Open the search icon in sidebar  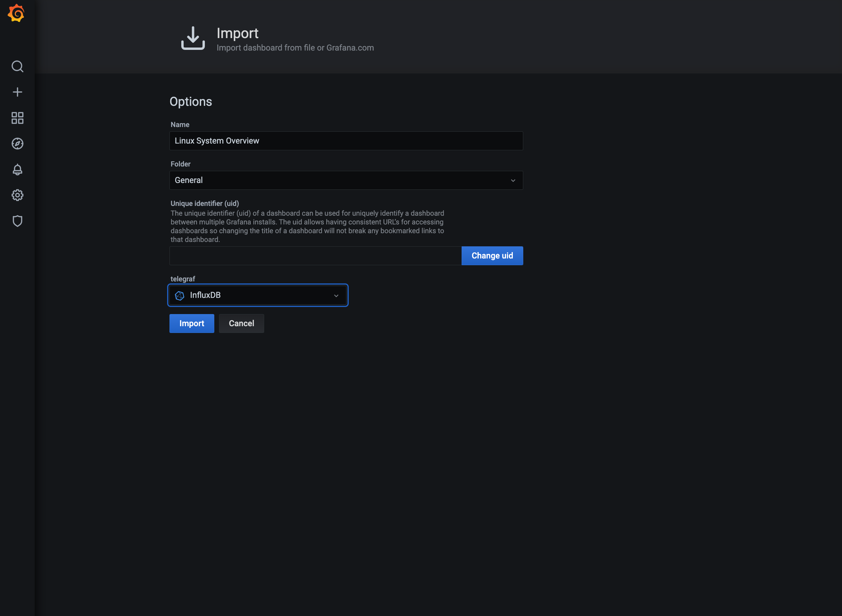(17, 66)
